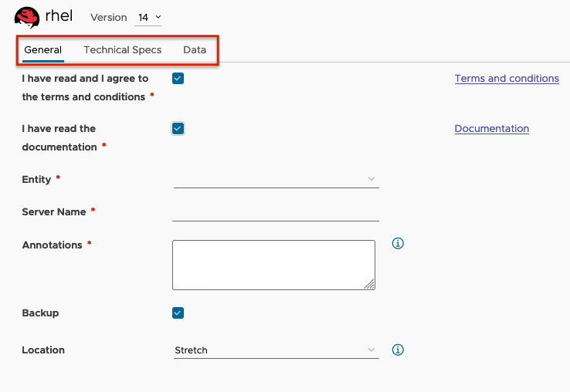Screen dimensions: 570x392
Task: Show info icon next to Location
Action: pyautogui.click(x=399, y=350)
